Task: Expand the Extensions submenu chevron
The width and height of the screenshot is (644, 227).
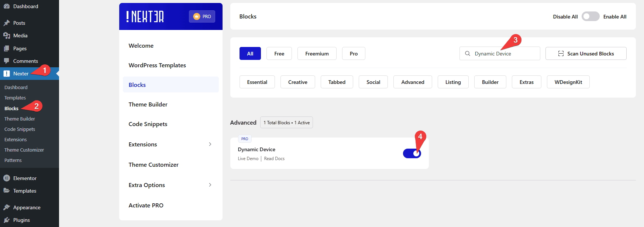Action: [210, 144]
